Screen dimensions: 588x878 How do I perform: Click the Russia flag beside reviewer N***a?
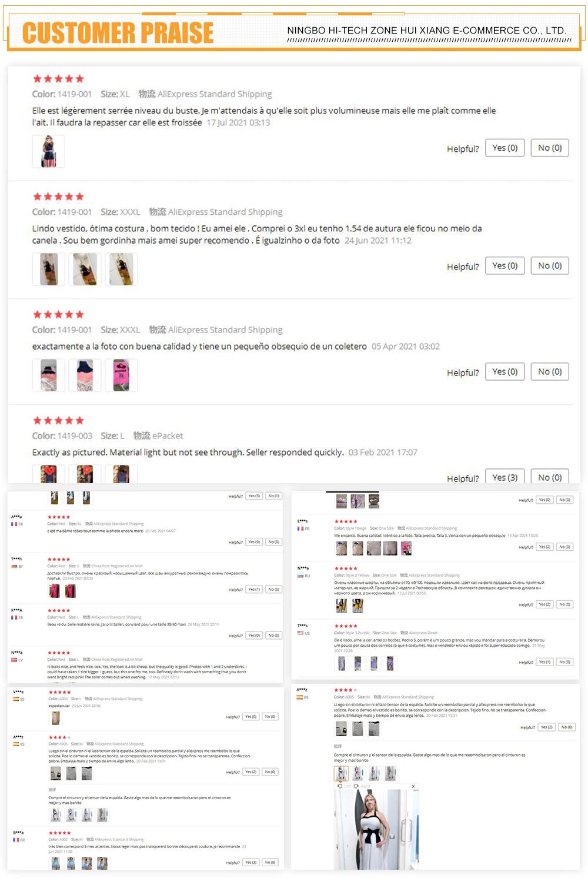coord(300,576)
